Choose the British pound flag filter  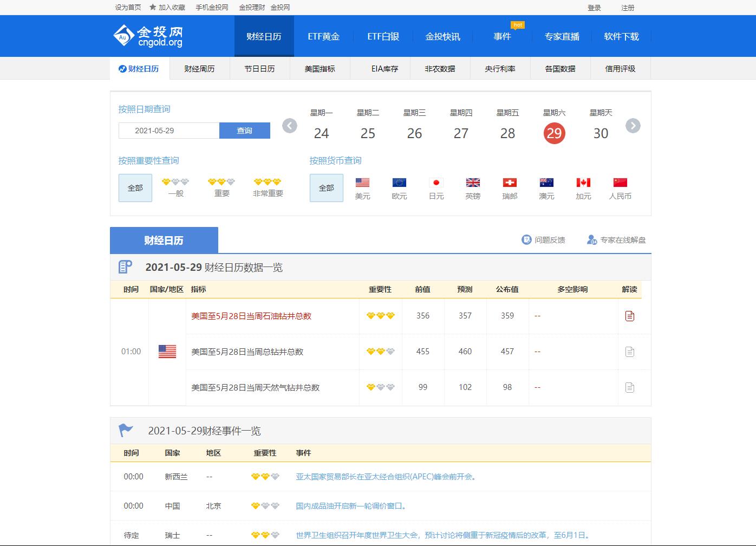[x=473, y=183]
